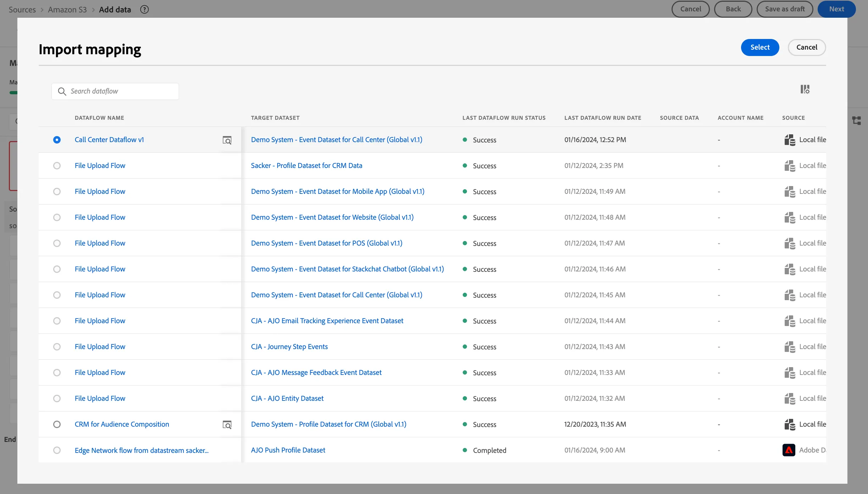Select Call Center Dataflow v1 radio button
Viewport: 868px width, 494px height.
point(57,140)
